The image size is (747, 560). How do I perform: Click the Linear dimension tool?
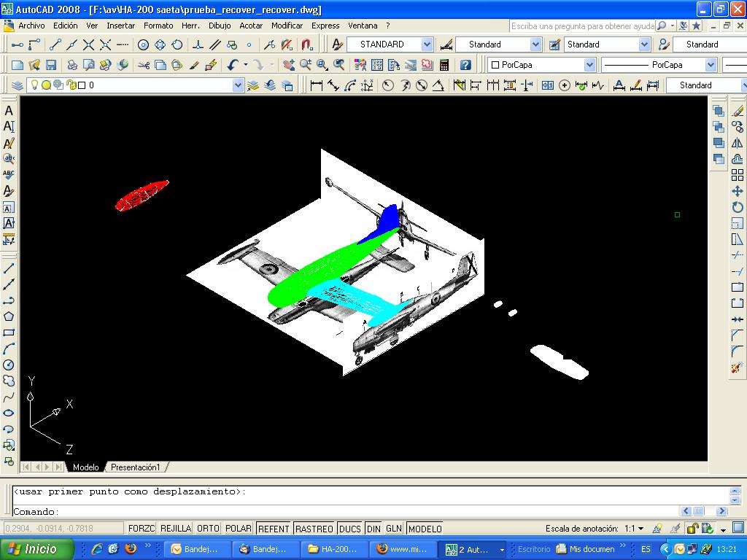317,85
